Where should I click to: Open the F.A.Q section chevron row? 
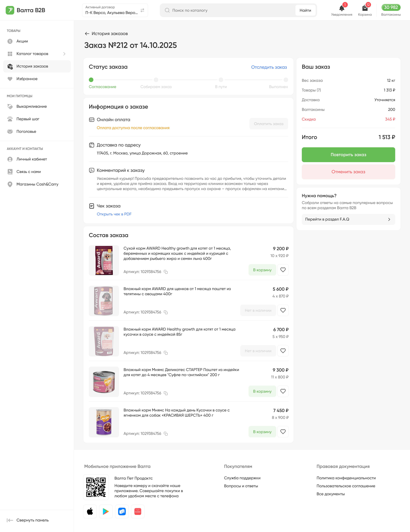point(348,219)
